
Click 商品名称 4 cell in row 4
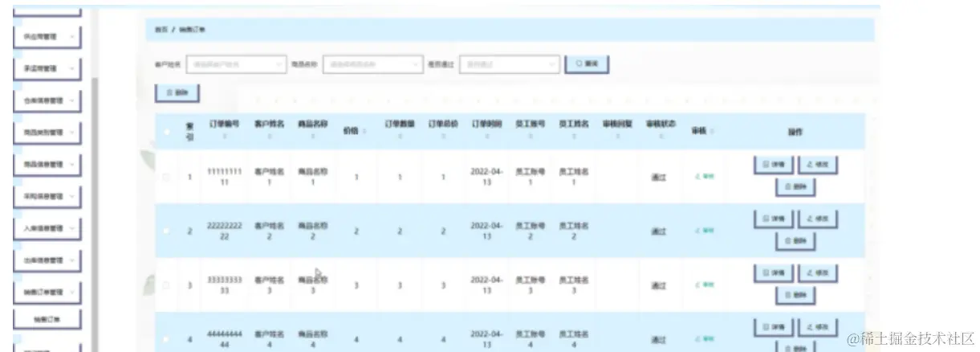312,338
